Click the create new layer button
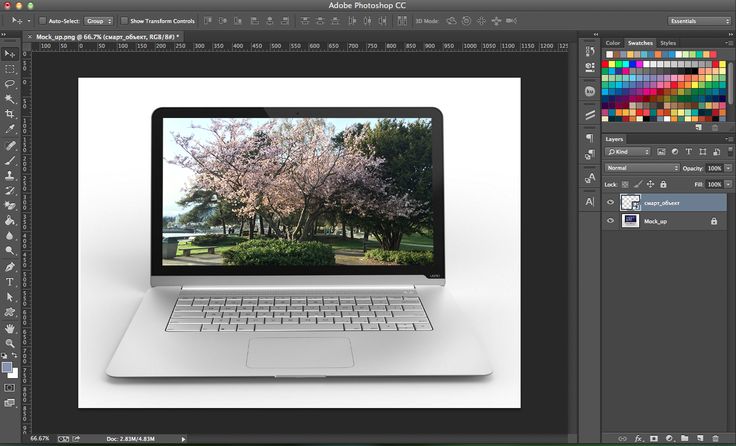This screenshot has height=446, width=736. point(699,438)
